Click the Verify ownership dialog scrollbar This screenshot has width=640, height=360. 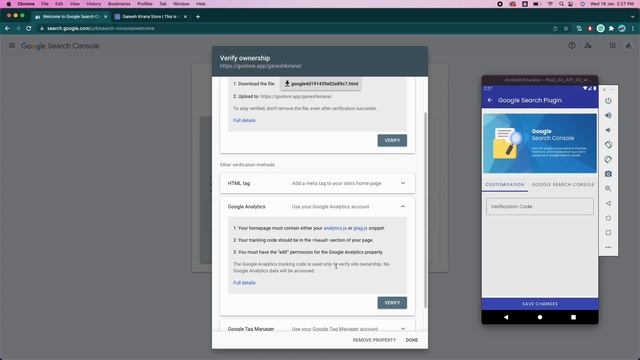(426, 210)
